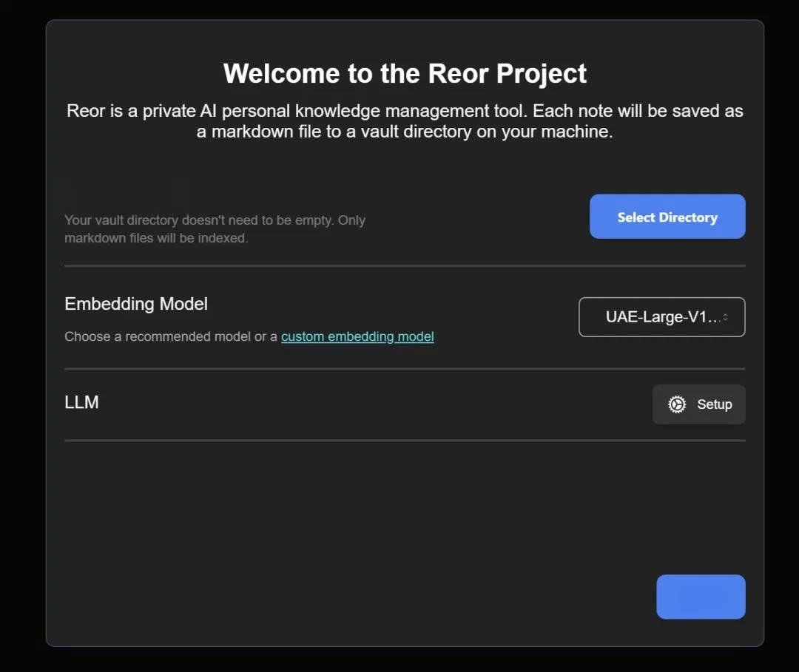This screenshot has height=672, width=799.
Task: Click the Reor description paragraph
Action: pos(405,121)
